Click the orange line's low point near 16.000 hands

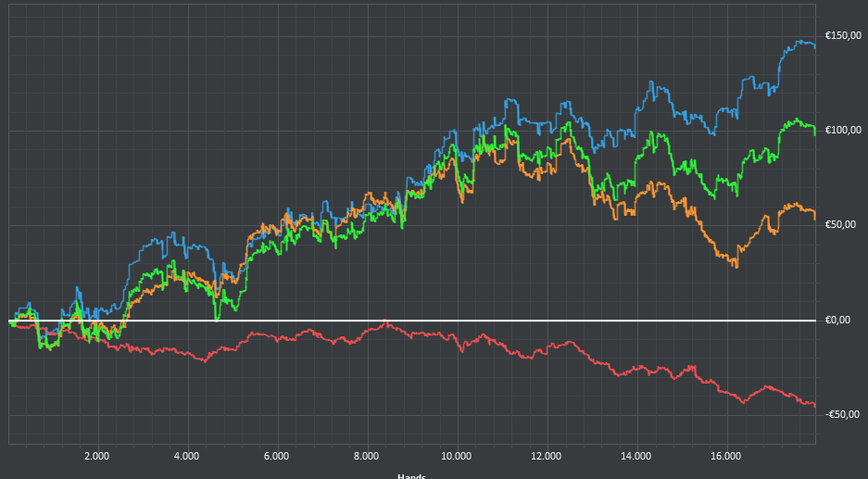point(736,267)
